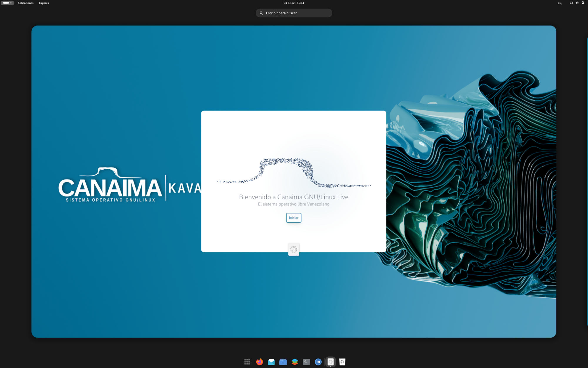Viewport: 588px width, 368px height.
Task: Open the Aplicaciones menu
Action: 26,3
